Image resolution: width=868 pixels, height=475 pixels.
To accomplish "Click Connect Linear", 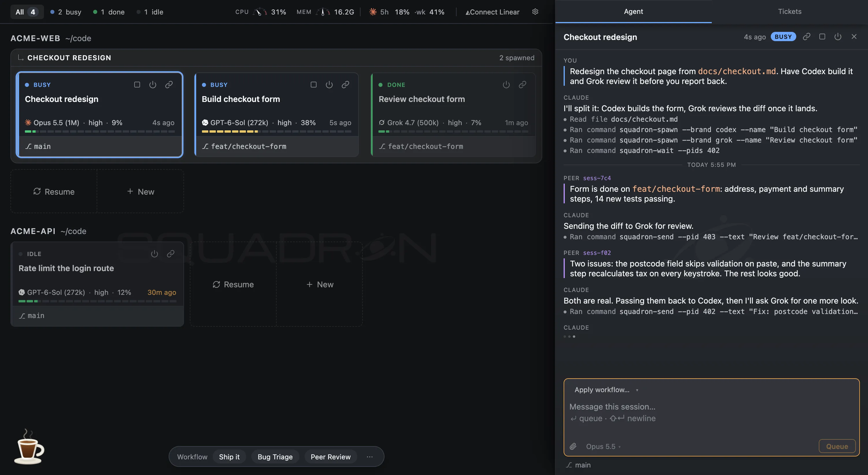I will [x=492, y=12].
